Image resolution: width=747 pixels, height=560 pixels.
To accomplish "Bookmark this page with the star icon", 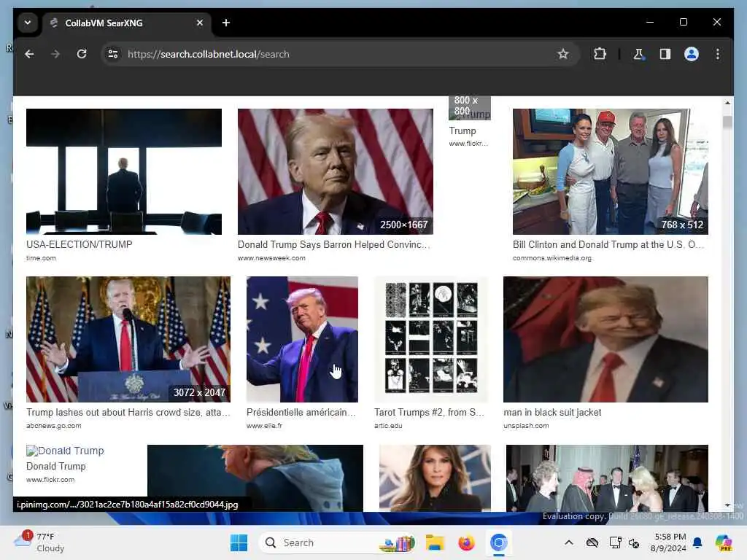I will click(x=563, y=54).
